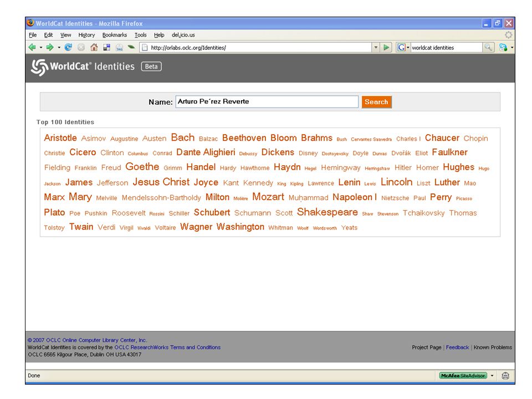Click the Skype toolbar icon
532x399 pixels.
(503, 48)
